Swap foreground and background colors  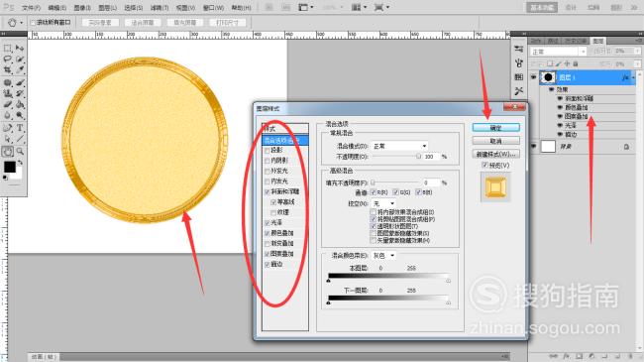coord(19,164)
